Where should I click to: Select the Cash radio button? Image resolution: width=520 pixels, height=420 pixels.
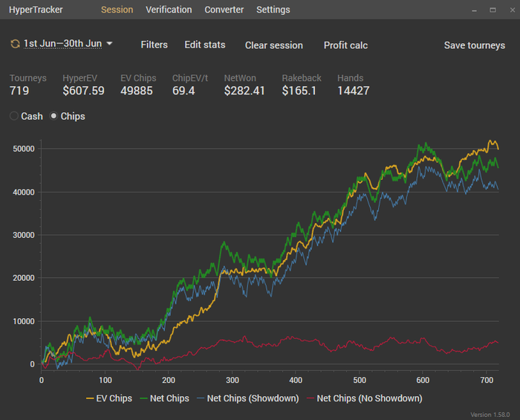tap(14, 116)
